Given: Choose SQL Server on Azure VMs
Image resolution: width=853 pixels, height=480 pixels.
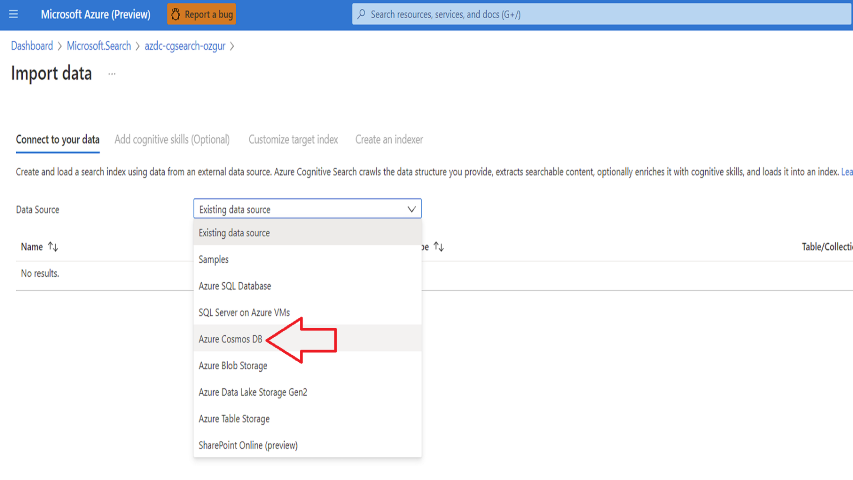Looking at the screenshot, I should coord(307,312).
